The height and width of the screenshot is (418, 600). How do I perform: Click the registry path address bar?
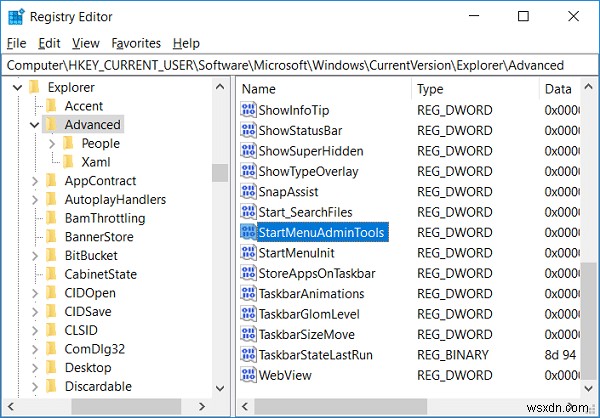(300, 65)
